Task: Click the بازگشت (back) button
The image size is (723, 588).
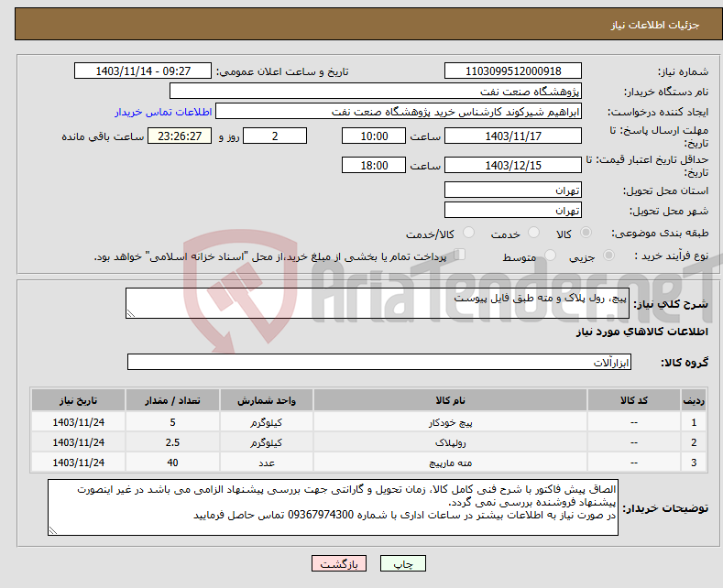Action: pos(339,563)
